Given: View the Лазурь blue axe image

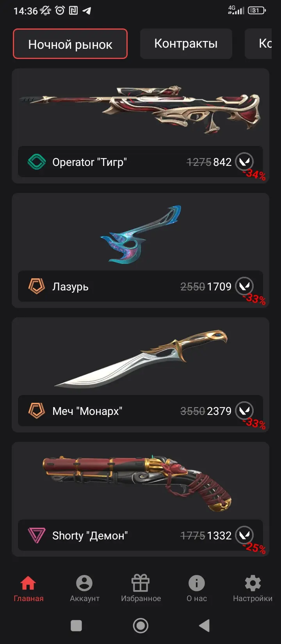Looking at the screenshot, I should click(140, 234).
